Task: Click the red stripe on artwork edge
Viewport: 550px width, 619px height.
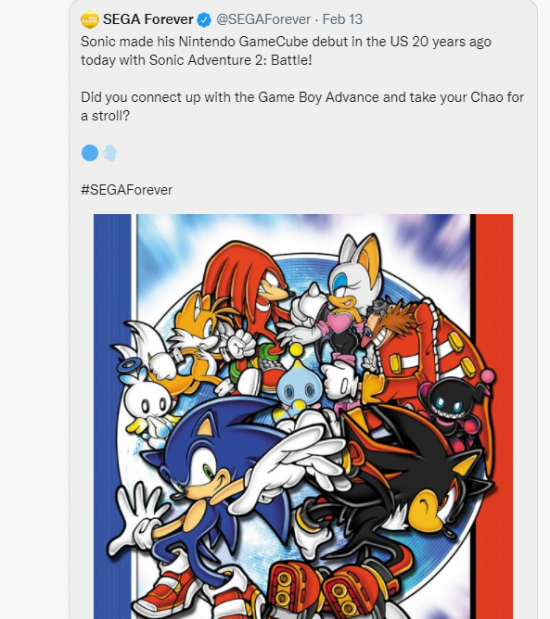Action: [x=494, y=416]
